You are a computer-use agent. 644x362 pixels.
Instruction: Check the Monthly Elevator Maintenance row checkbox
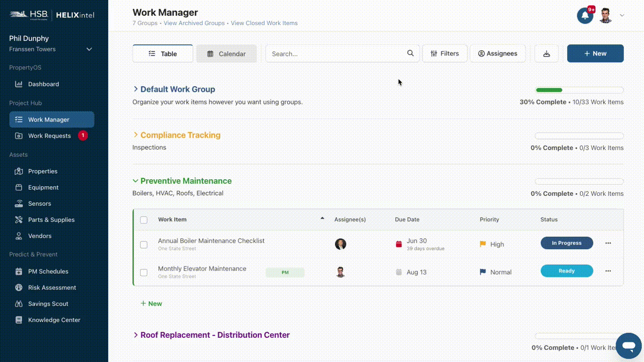[144, 272]
